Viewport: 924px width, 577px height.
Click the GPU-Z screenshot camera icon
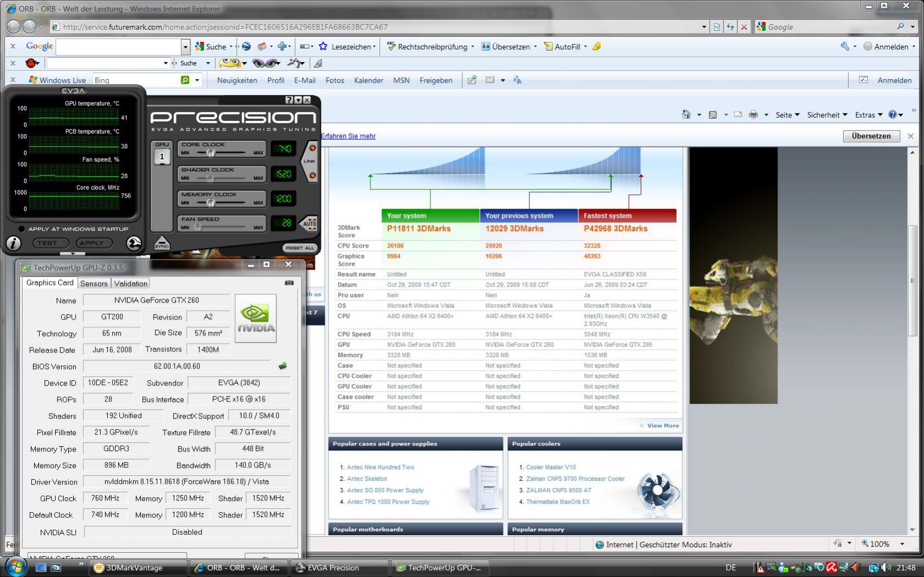(289, 283)
